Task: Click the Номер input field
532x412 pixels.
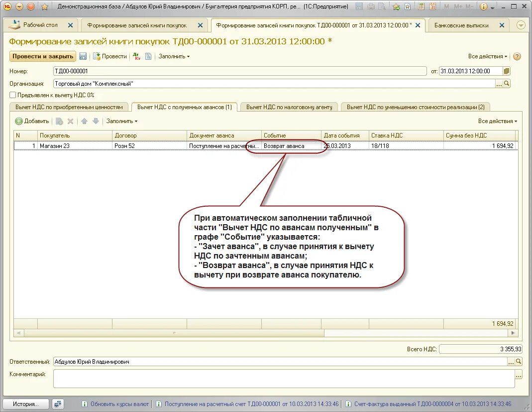Action: point(240,71)
